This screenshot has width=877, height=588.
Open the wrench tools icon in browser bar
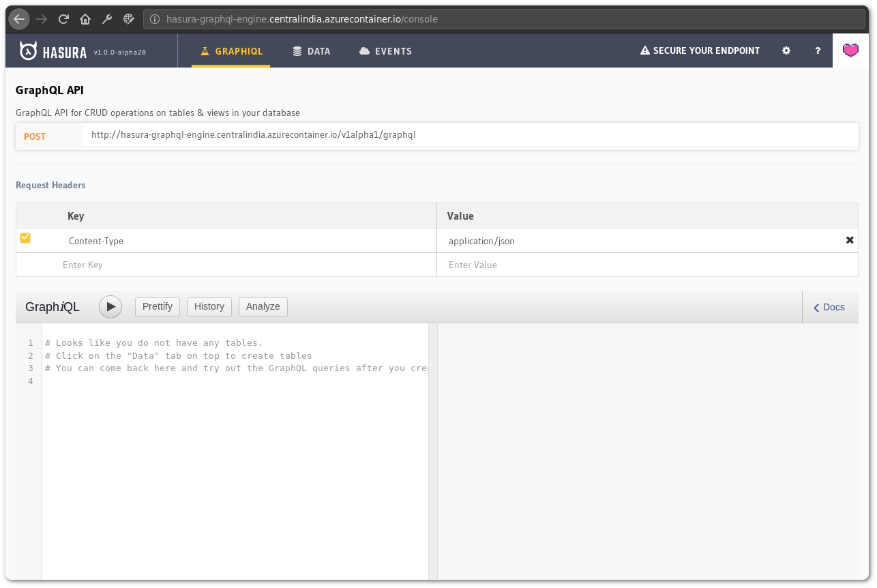[x=107, y=19]
